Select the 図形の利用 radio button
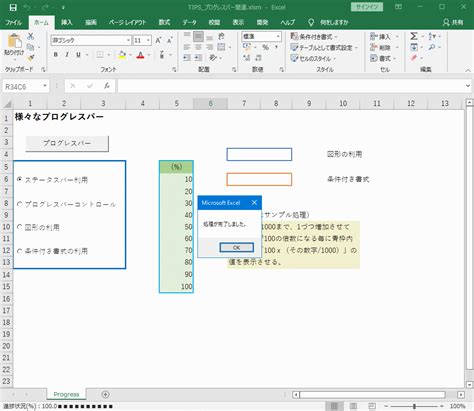The width and height of the screenshot is (474, 411). (20, 227)
